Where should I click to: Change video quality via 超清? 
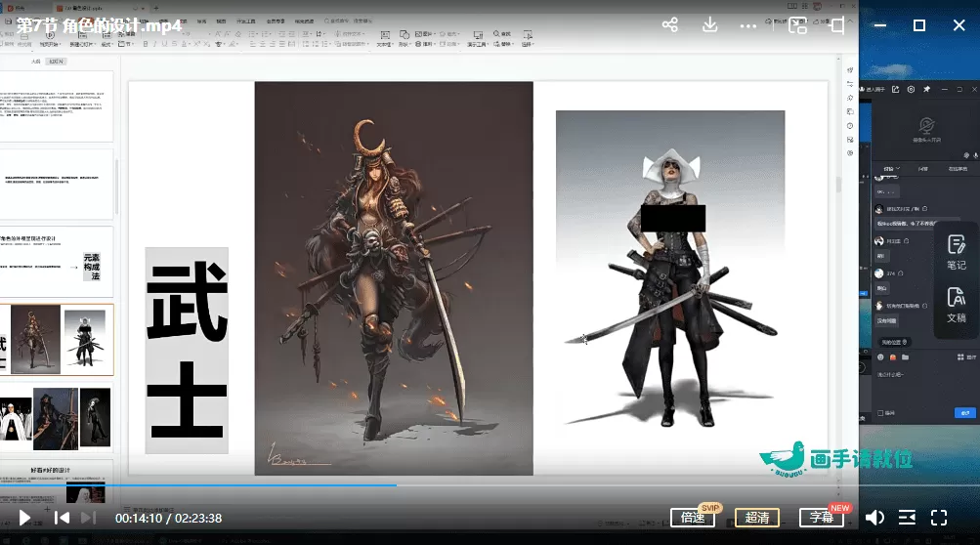[757, 518]
